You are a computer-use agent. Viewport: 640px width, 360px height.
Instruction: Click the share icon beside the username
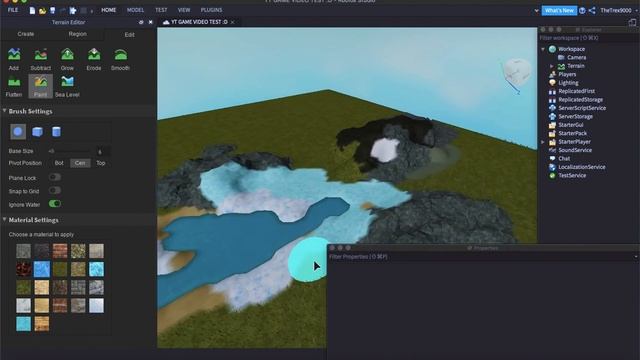coord(592,11)
